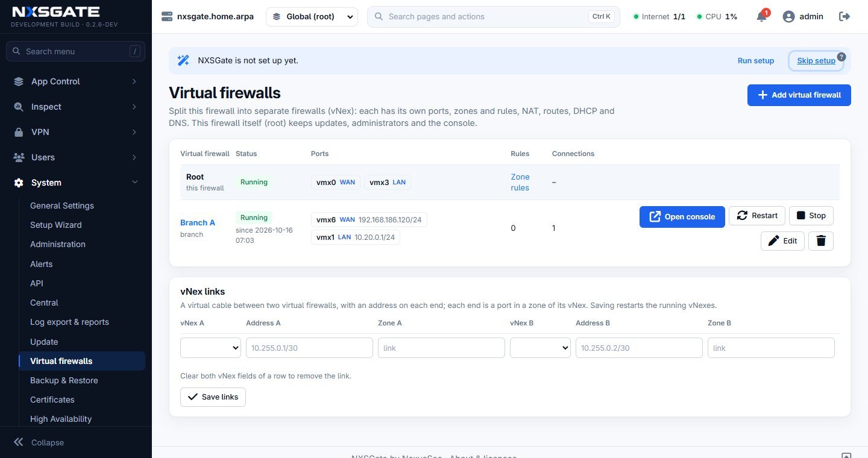The height and width of the screenshot is (458, 868).
Task: Open the vNex A dropdown
Action: tap(210, 348)
